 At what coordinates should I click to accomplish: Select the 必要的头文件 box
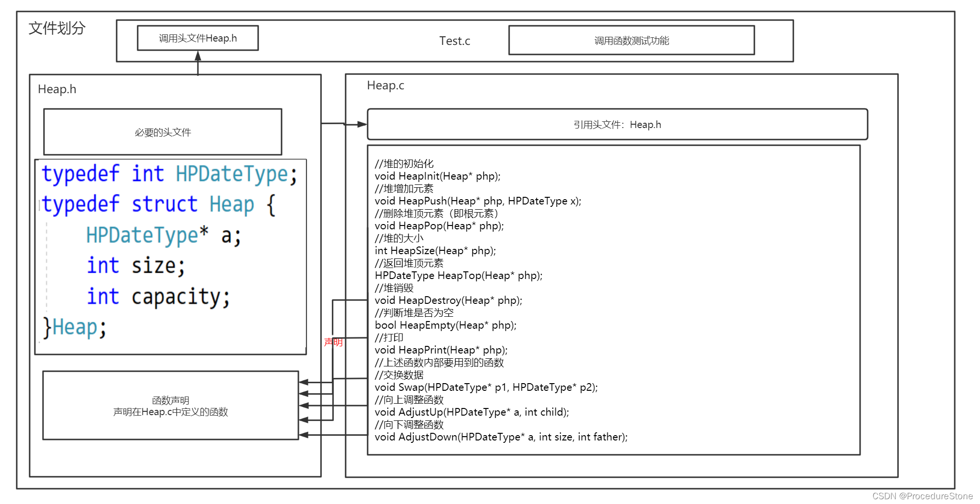[163, 132]
